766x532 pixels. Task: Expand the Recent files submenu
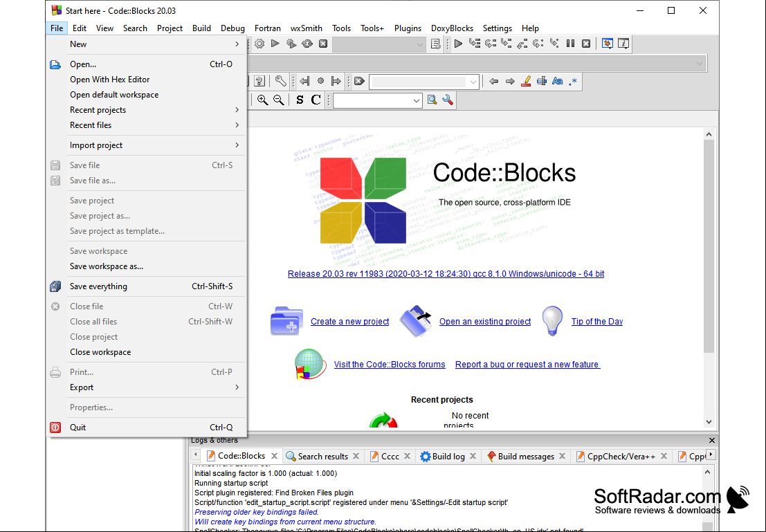click(147, 125)
